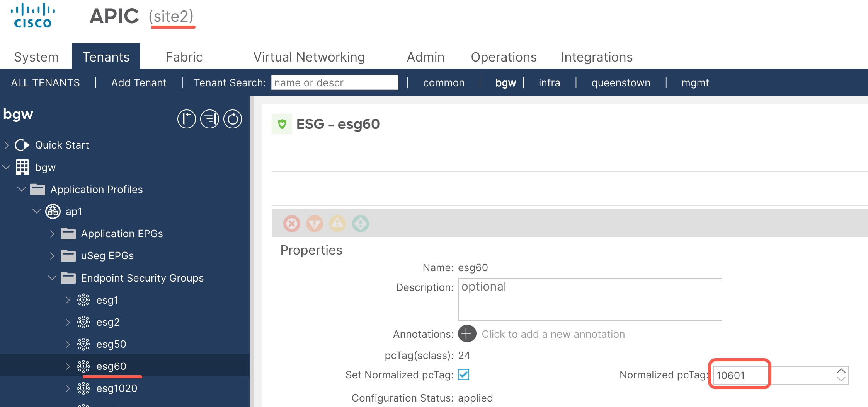Viewport: 868px width, 407px height.
Task: Expand the Quick Start tree node
Action: click(6, 145)
